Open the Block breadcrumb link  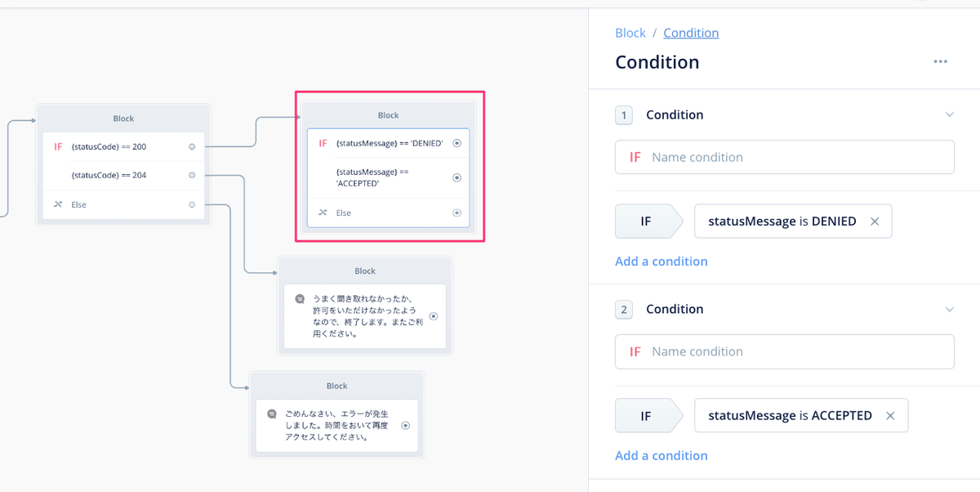(x=630, y=32)
